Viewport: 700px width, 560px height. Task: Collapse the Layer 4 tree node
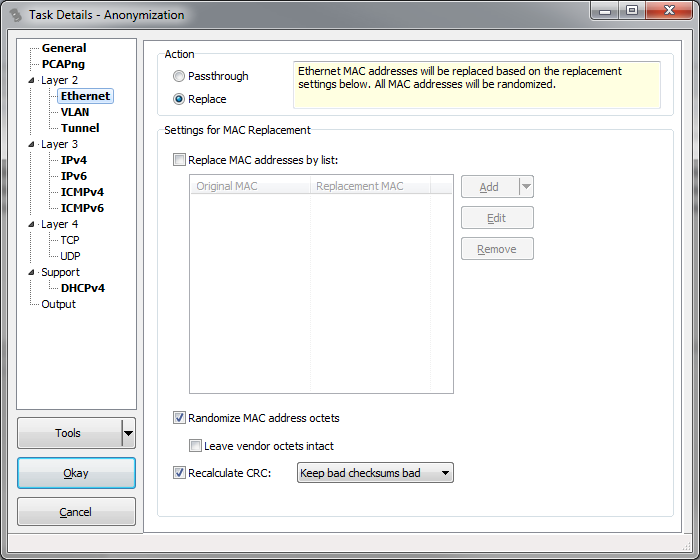pos(31,224)
